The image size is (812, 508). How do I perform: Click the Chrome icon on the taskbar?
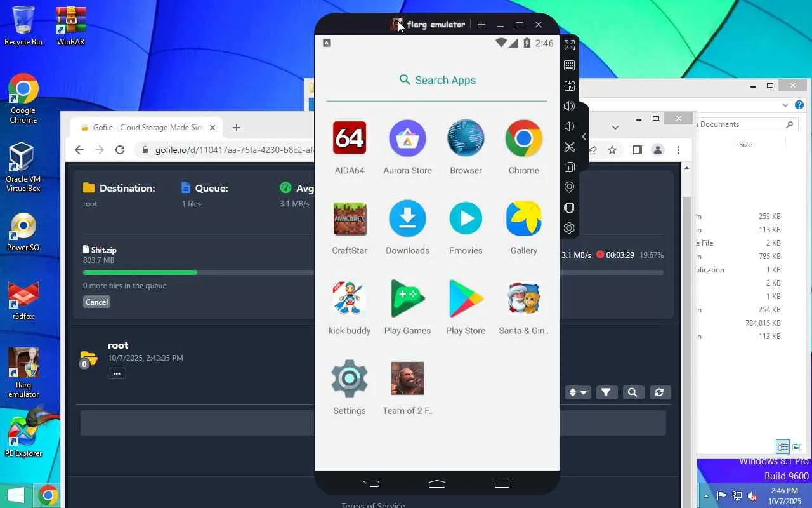click(48, 495)
